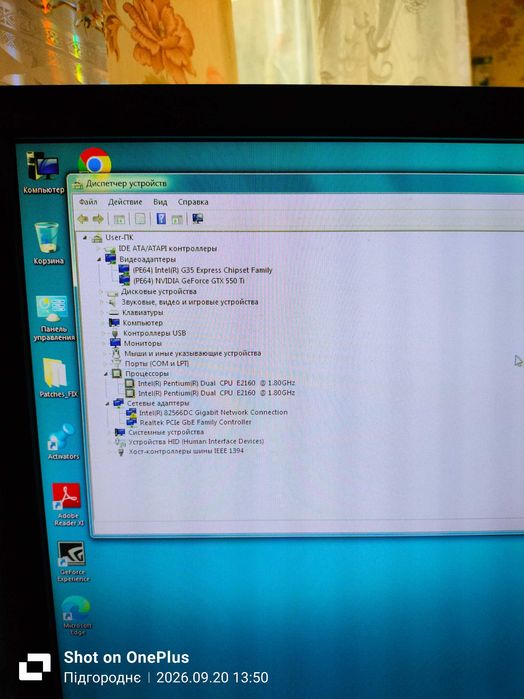Screen dimensions: 524x699
Task: Select IDE ATA/ATAPI контроллеры category
Action: pos(168,248)
